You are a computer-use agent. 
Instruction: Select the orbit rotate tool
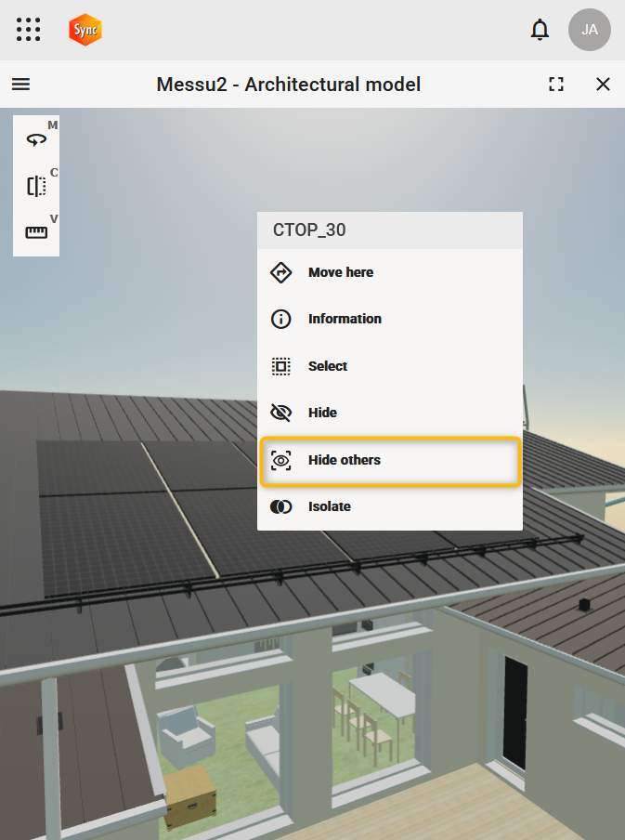coord(36,139)
